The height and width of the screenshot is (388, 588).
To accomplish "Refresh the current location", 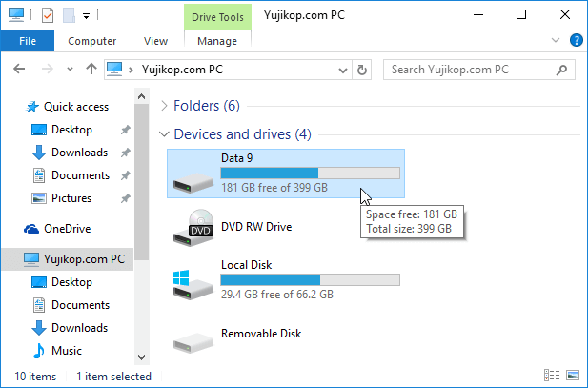I will click(362, 70).
